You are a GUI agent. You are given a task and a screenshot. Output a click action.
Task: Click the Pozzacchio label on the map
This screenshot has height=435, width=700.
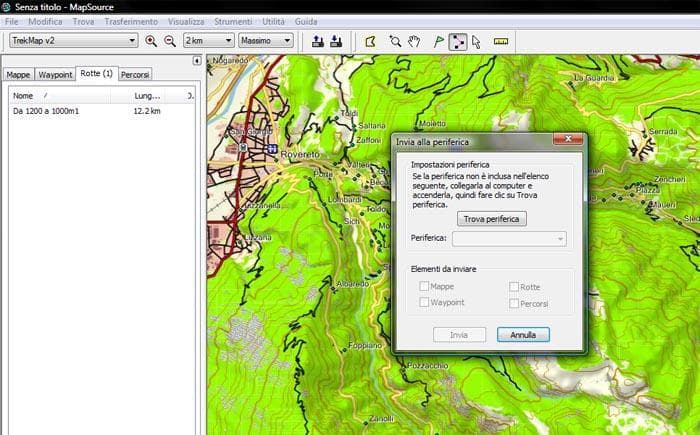coord(427,366)
